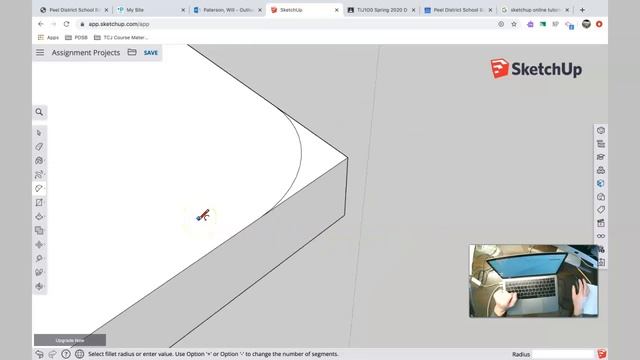Image resolution: width=640 pixels, height=360 pixels.
Task: Open the Components panel
Action: coord(600,170)
